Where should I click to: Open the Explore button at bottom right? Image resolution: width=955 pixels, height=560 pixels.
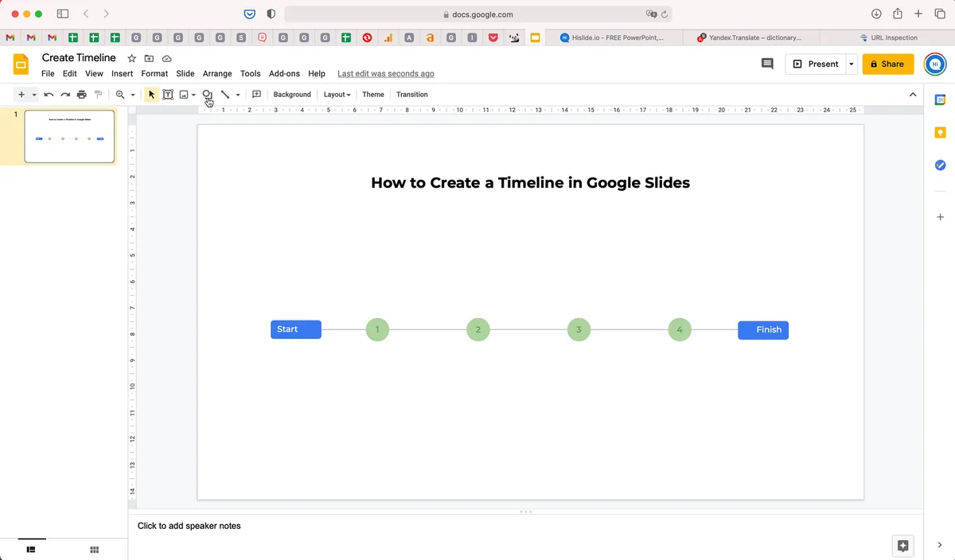click(x=902, y=546)
